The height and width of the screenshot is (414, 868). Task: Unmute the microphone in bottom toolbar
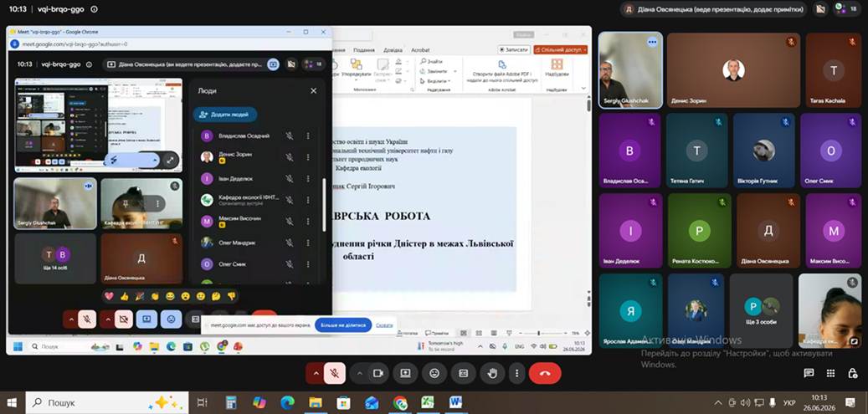click(335, 374)
